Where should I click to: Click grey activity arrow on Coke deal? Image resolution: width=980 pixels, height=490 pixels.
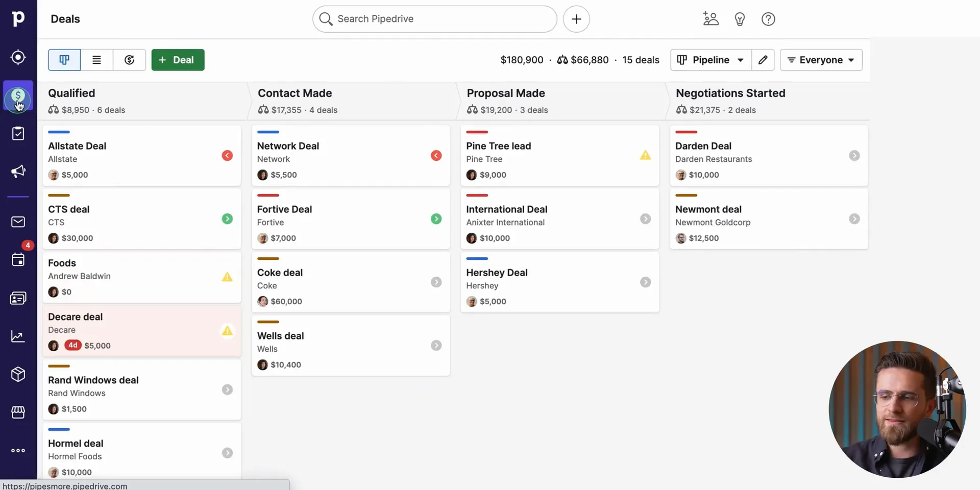point(436,282)
